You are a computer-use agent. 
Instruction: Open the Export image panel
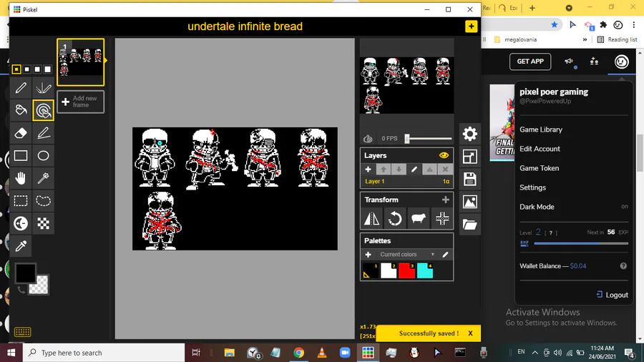[470, 202]
